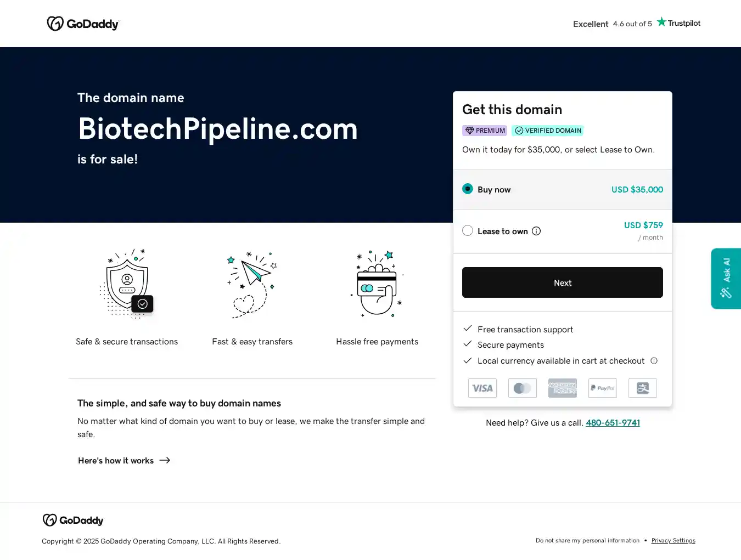
Task: Open Privacy Settings in the footer
Action: coord(673,541)
